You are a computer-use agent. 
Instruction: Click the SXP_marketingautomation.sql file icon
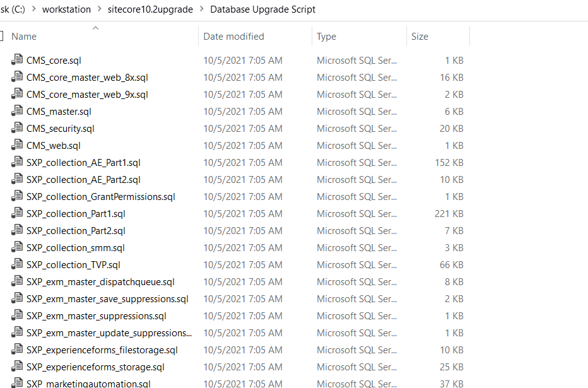[17, 383]
